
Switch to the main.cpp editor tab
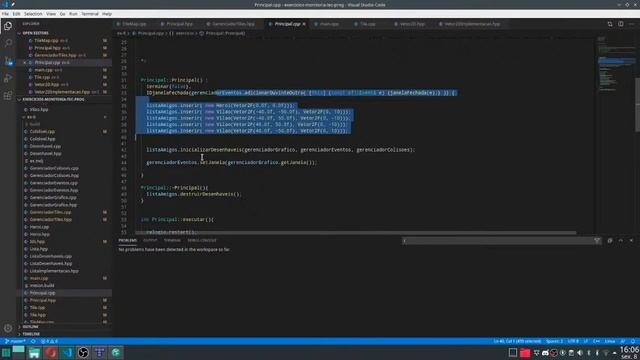click(x=329, y=24)
